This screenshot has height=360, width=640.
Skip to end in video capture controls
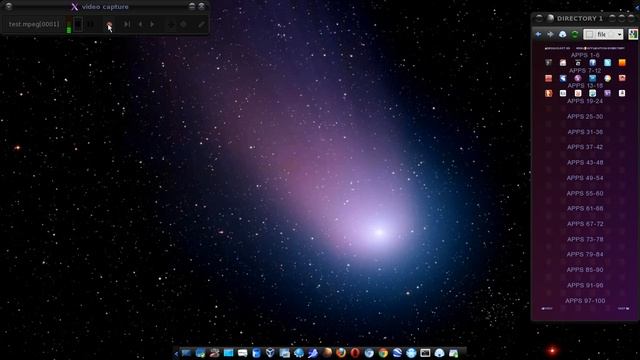(127, 24)
